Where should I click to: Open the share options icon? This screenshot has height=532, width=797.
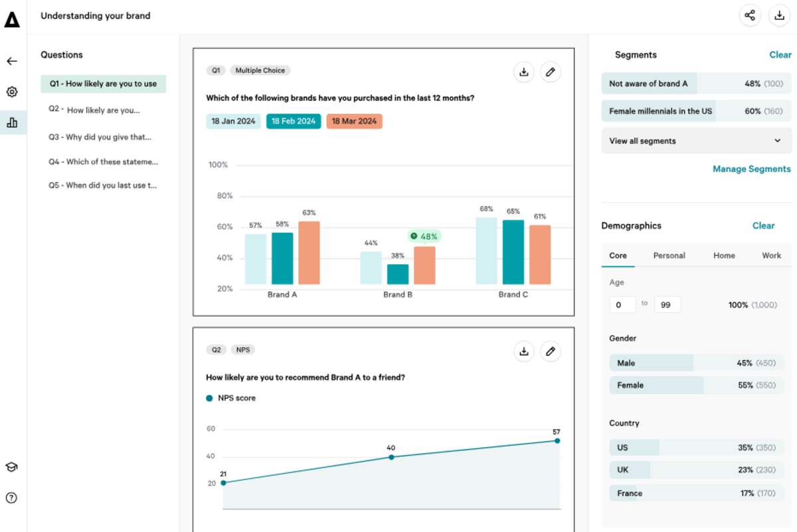tap(750, 15)
